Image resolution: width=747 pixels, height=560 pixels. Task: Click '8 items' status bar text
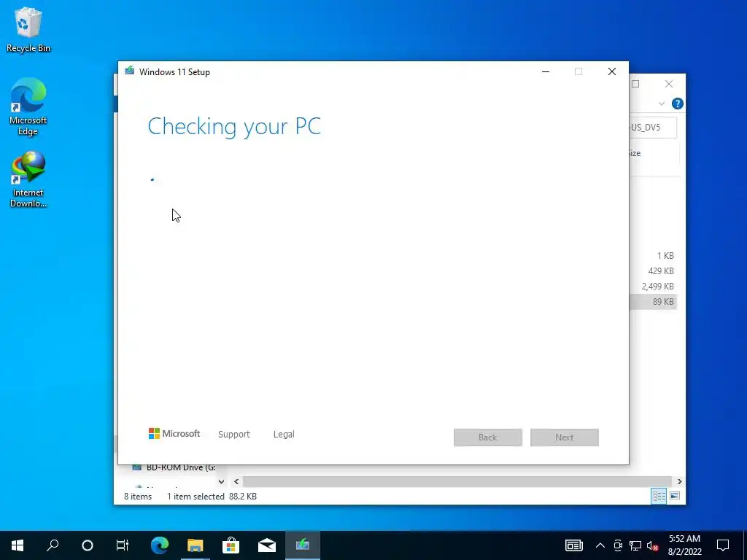(x=138, y=496)
